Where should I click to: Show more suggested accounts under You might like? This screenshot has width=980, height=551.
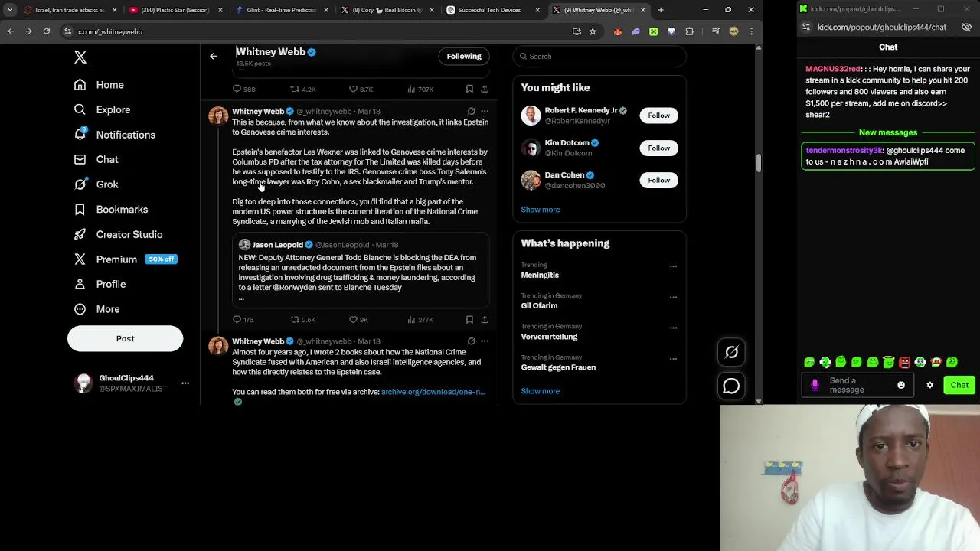541,210
